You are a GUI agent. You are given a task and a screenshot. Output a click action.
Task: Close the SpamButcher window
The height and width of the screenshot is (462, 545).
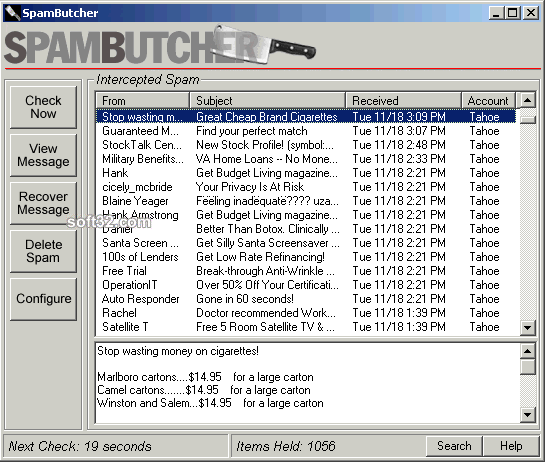531,13
